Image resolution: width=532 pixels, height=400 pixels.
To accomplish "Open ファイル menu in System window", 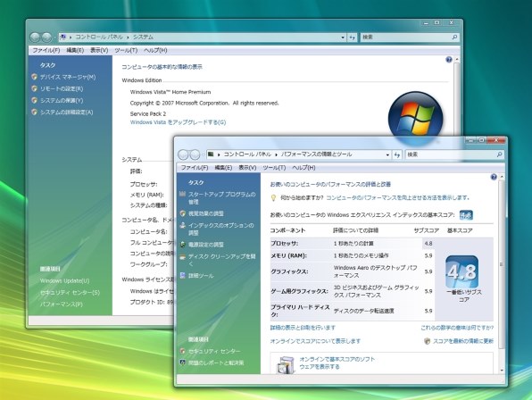I will point(46,50).
